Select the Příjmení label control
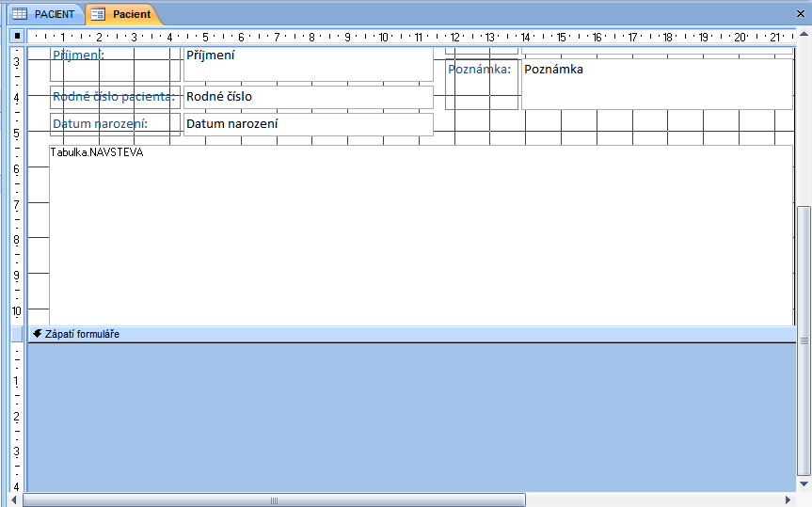Viewport: 812px width, 507px height. click(x=115, y=64)
